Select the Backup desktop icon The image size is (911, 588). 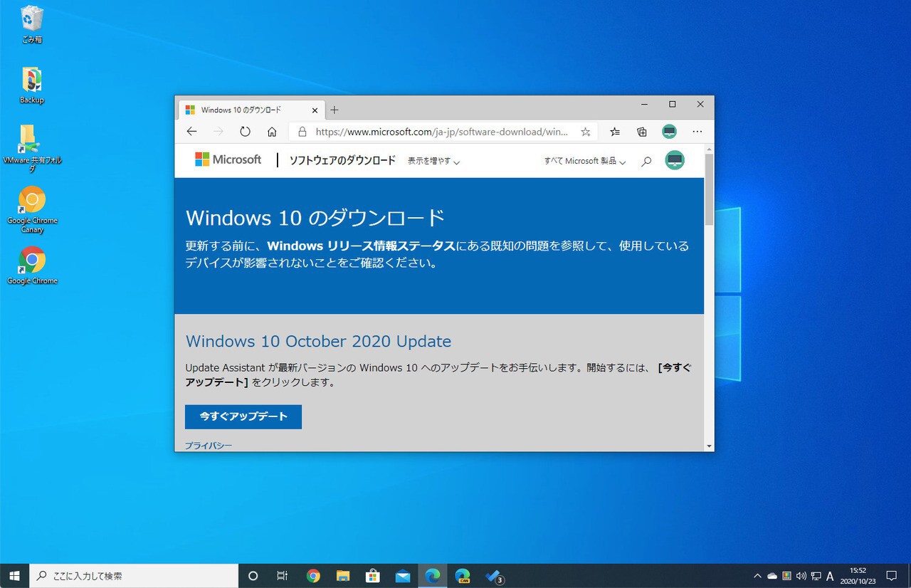point(32,85)
